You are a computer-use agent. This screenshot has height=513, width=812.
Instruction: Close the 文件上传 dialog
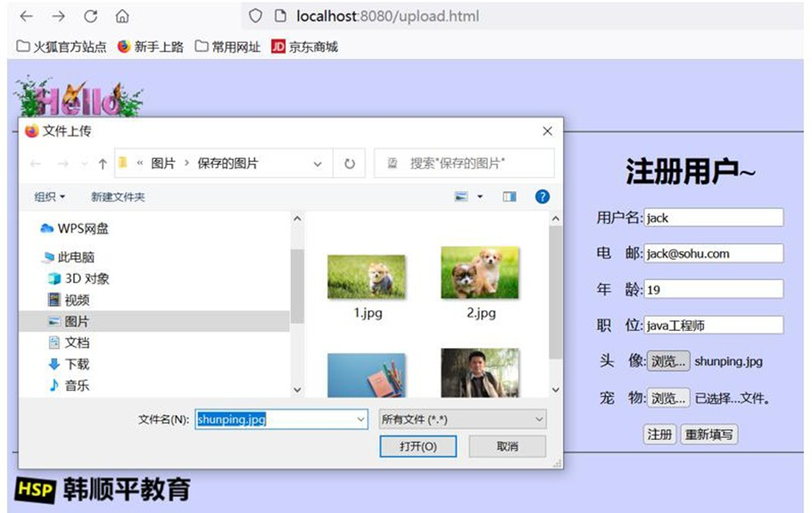[547, 131]
